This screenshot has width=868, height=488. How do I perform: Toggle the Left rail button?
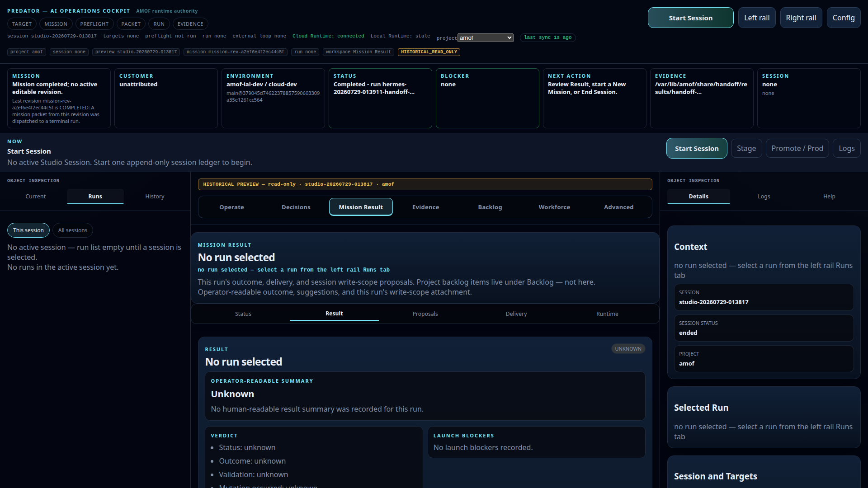point(756,18)
